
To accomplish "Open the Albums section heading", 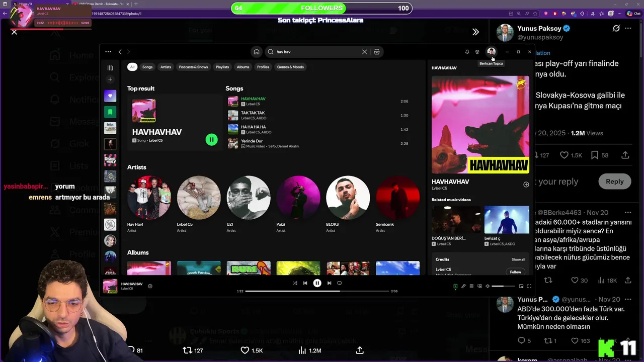I will point(138,252).
